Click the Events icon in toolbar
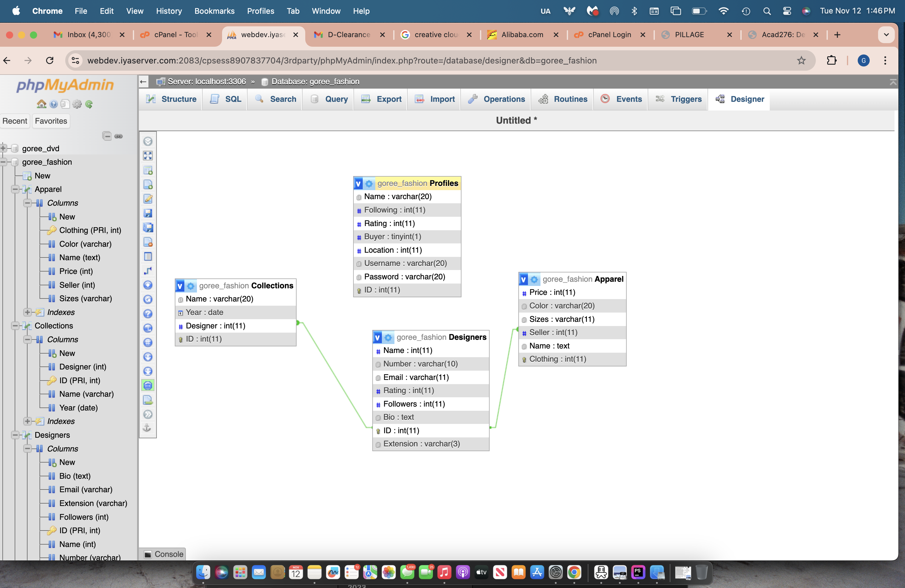 tap(605, 99)
